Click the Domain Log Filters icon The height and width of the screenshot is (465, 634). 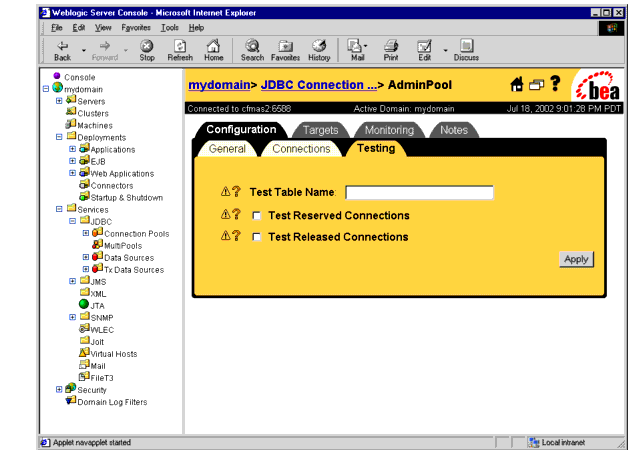click(x=71, y=400)
